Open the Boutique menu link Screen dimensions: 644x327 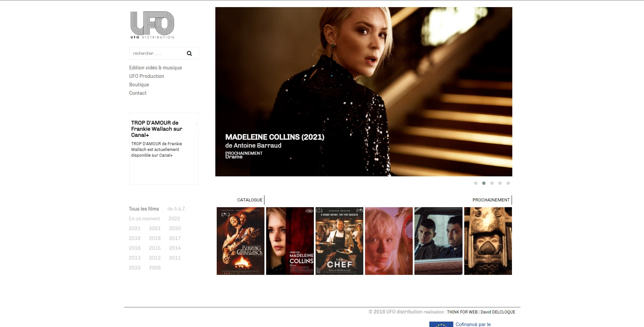pos(139,85)
